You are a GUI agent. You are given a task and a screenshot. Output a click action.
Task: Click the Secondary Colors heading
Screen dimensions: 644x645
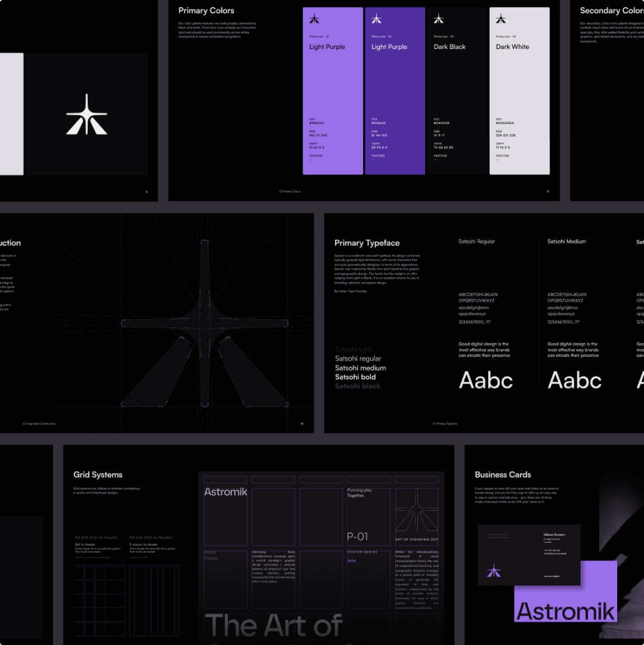tap(612, 10)
